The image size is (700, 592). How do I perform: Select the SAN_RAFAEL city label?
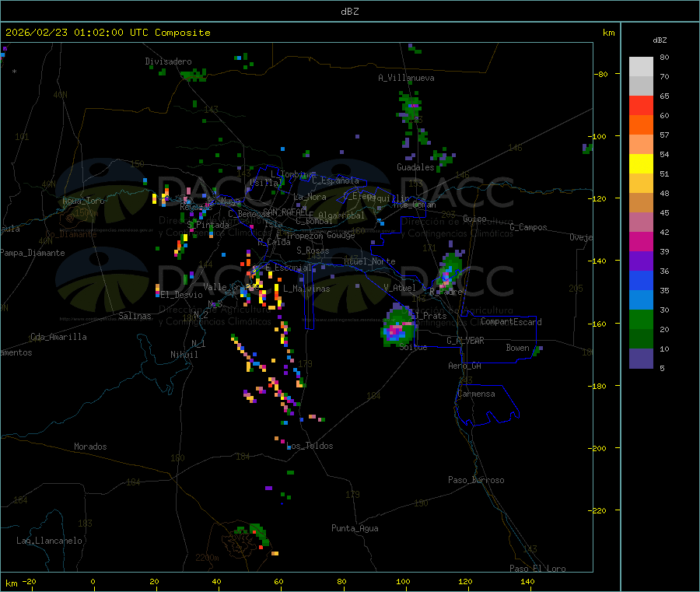pyautogui.click(x=285, y=212)
